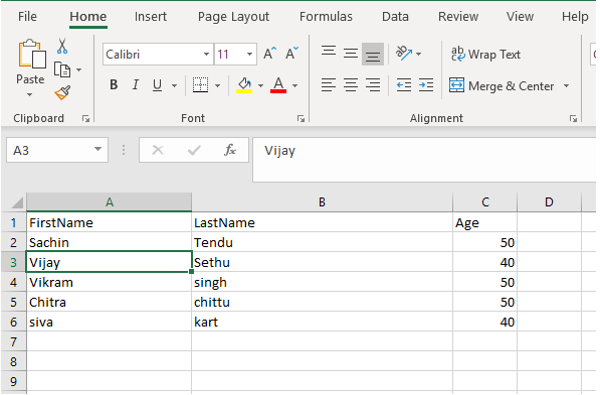Cancel formula bar entry X

coord(158,150)
